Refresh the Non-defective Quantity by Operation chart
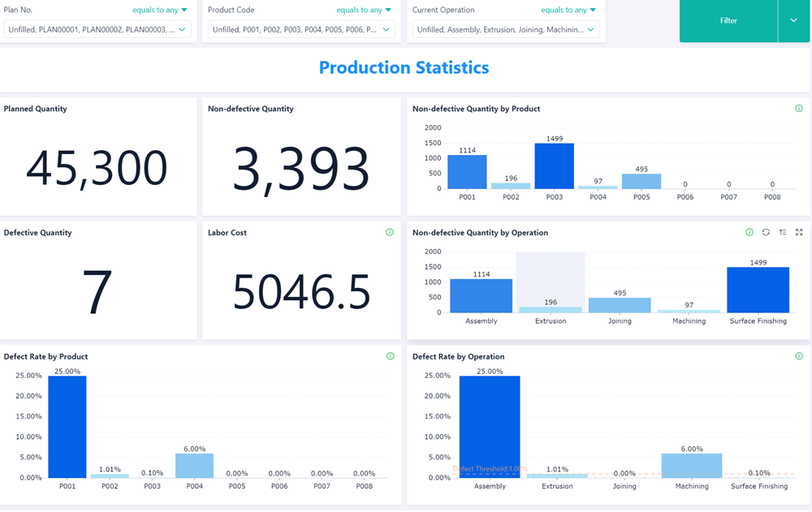Screen dimensions: 812x512 click(766, 233)
